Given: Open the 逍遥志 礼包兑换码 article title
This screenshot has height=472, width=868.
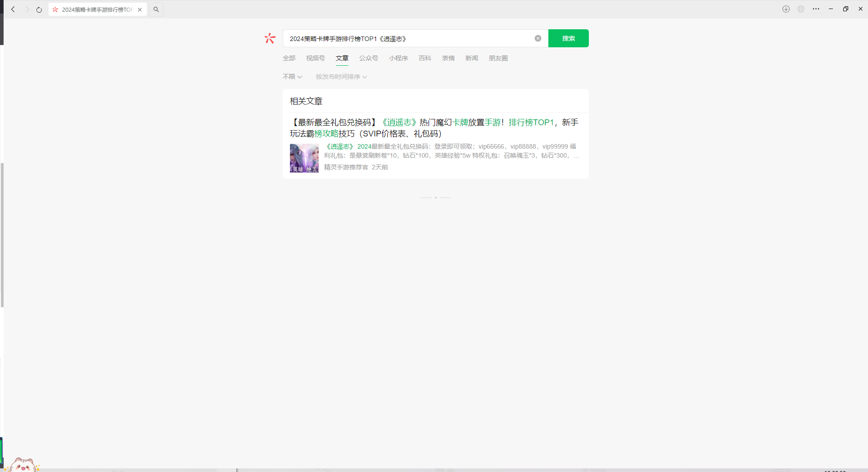Looking at the screenshot, I should coord(434,128).
